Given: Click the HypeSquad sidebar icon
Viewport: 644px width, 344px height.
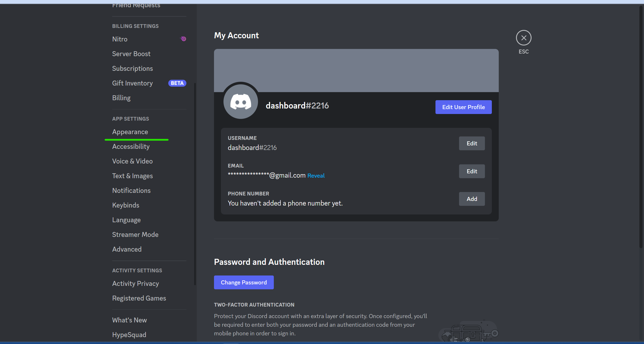Looking at the screenshot, I should click(x=129, y=335).
